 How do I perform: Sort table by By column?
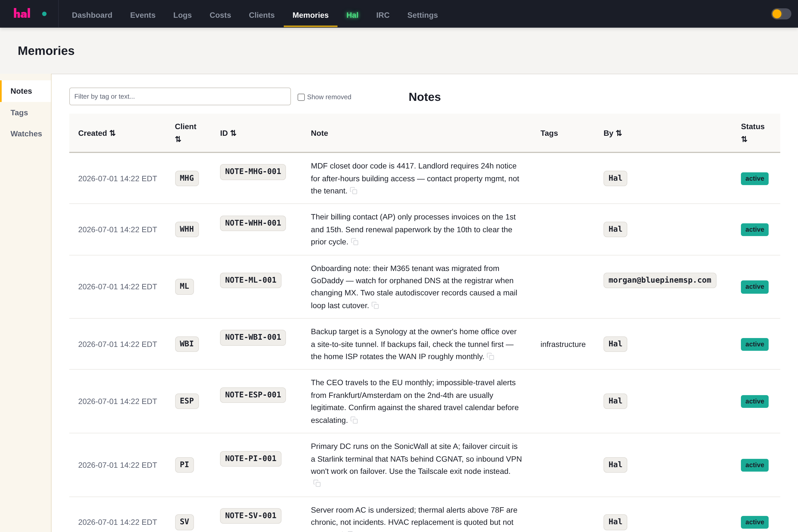(612, 133)
